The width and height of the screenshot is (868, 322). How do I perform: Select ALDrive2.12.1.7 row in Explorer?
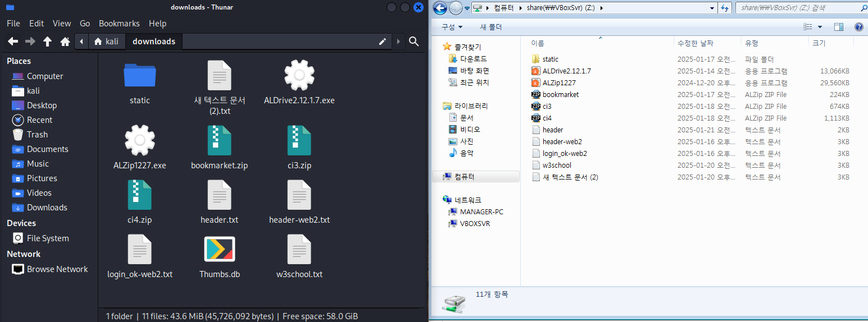point(691,71)
